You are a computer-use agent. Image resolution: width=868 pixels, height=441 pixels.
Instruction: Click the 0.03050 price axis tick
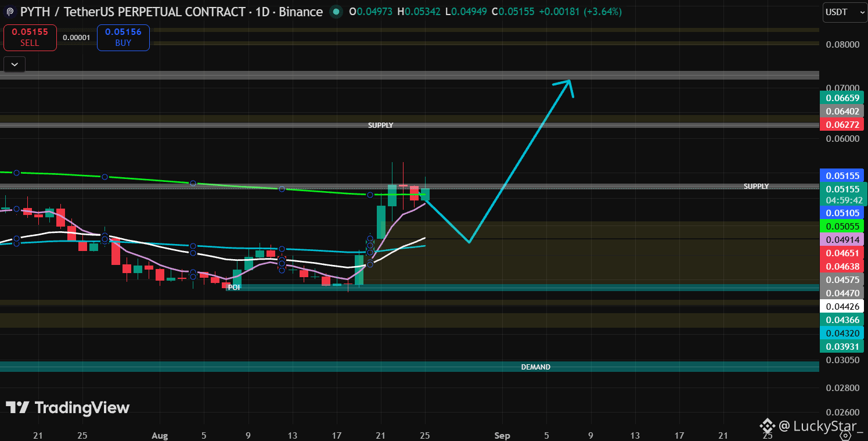pyautogui.click(x=842, y=360)
